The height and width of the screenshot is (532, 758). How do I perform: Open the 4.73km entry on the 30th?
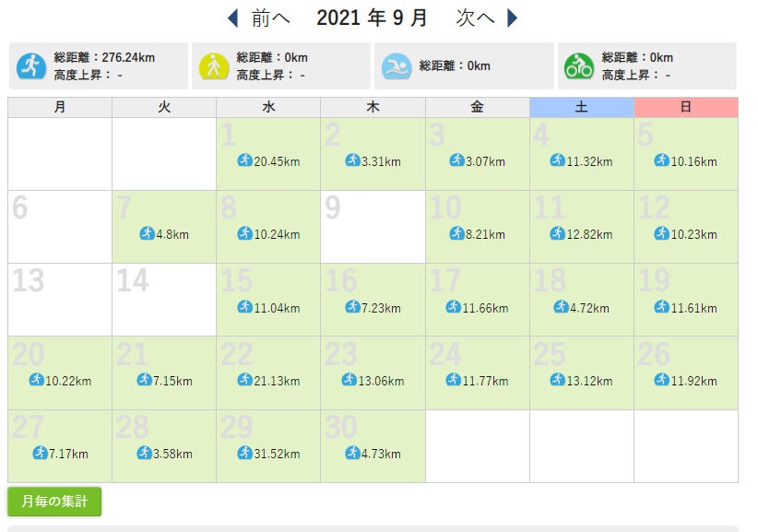tap(373, 454)
